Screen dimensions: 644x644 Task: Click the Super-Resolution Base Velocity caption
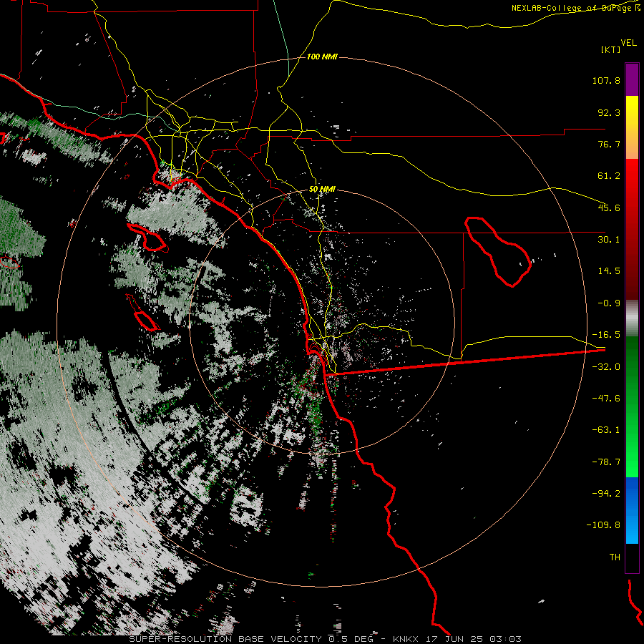(x=326, y=639)
